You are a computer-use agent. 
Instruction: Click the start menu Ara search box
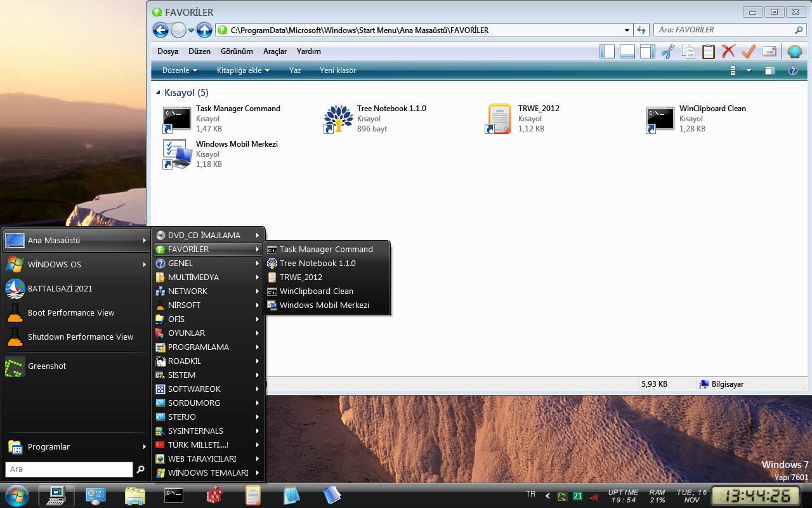click(69, 469)
